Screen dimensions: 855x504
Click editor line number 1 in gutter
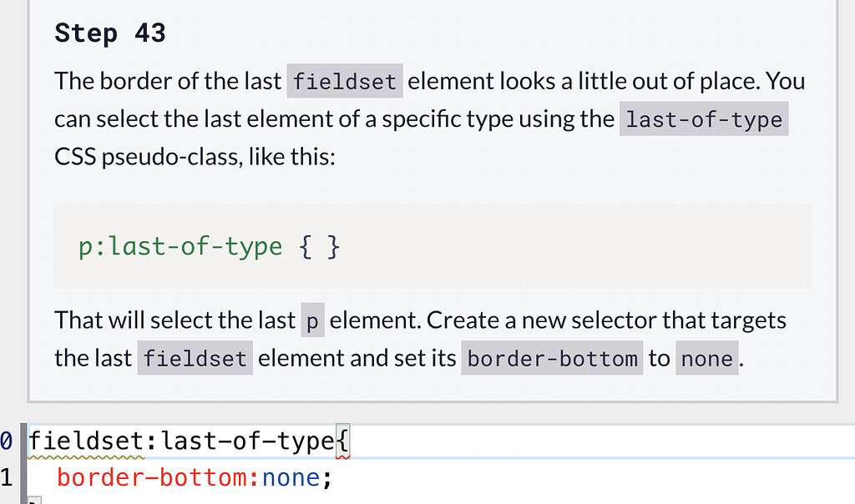pos(7,479)
